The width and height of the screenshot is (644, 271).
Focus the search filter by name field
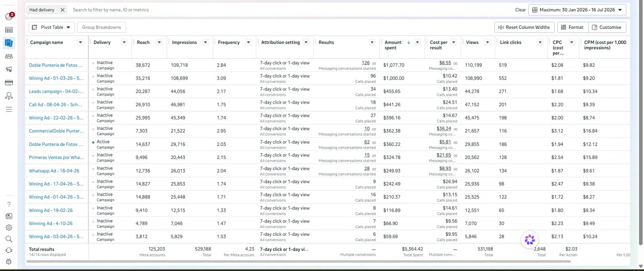pos(287,9)
